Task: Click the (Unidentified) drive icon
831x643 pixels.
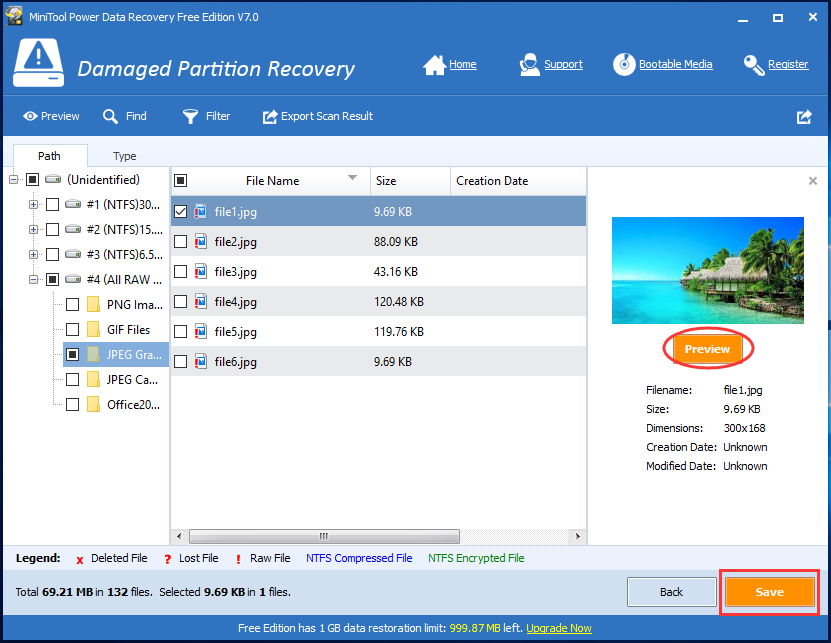Action: [x=53, y=179]
